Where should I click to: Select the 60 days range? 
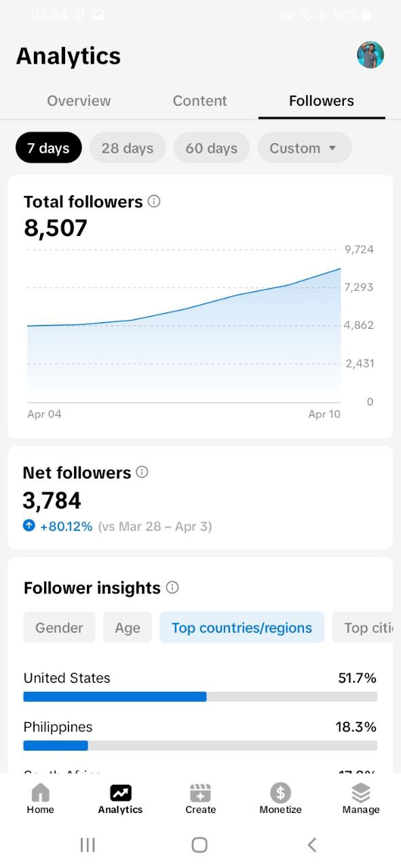(212, 148)
